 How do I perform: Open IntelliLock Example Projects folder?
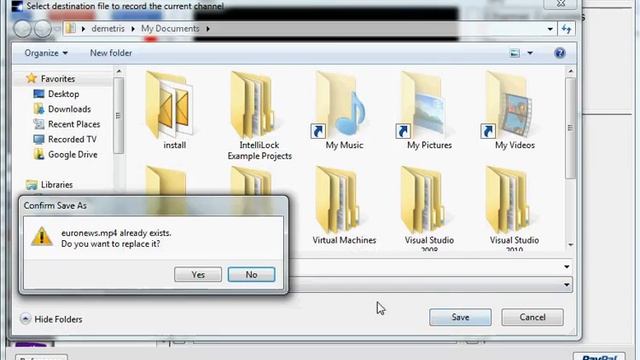click(x=259, y=116)
